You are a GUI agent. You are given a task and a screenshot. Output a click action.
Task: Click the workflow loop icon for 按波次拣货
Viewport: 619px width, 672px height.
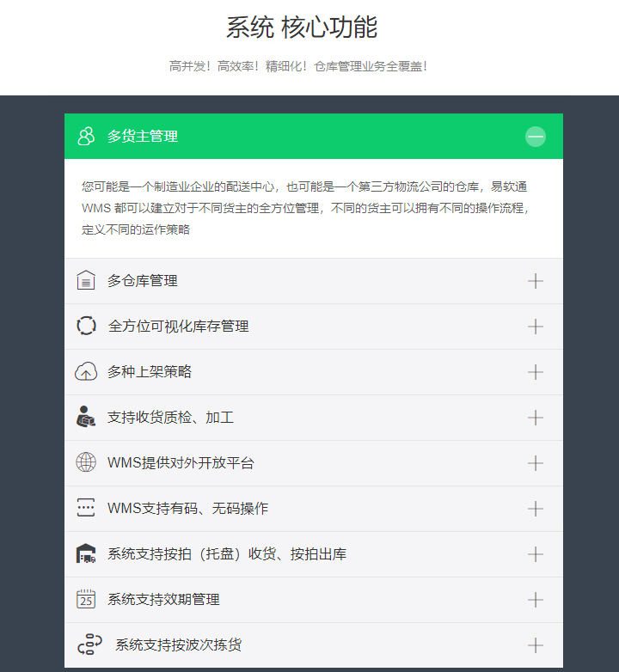(89, 645)
